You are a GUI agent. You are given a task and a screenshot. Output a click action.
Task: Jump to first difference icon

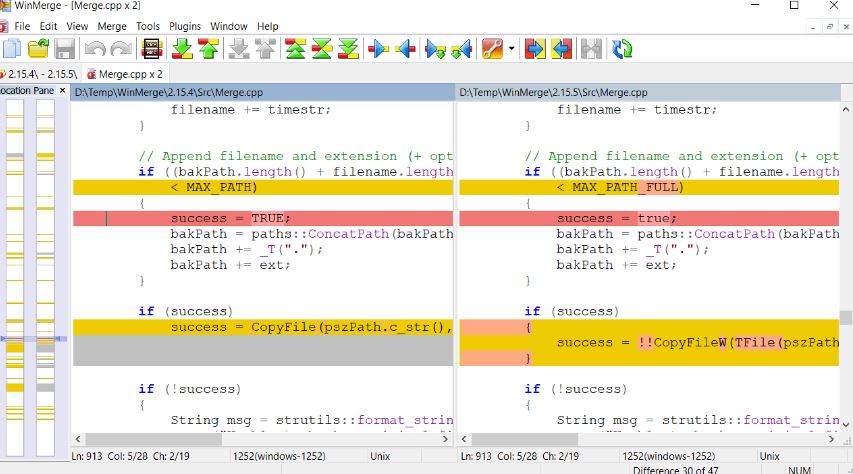coord(295,49)
